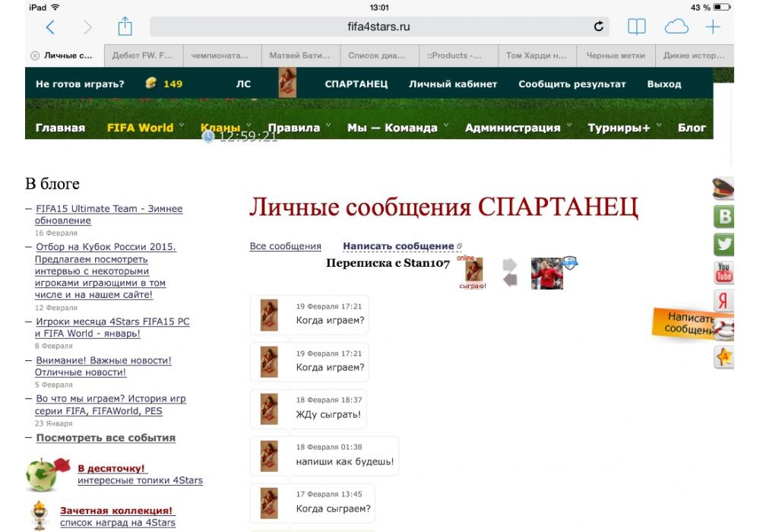Image resolution: width=760 pixels, height=532 pixels.
Task: Open iCloud tabs via the cloud icon
Action: [x=675, y=27]
